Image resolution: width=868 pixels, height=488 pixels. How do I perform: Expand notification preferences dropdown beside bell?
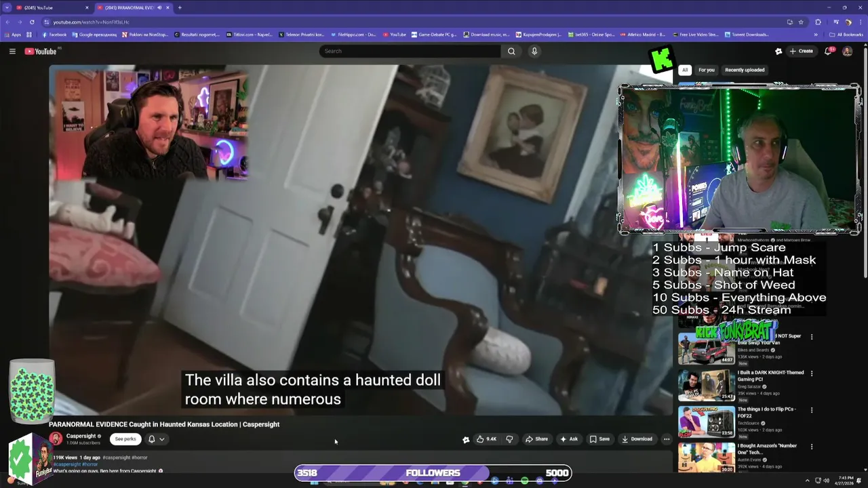point(162,439)
